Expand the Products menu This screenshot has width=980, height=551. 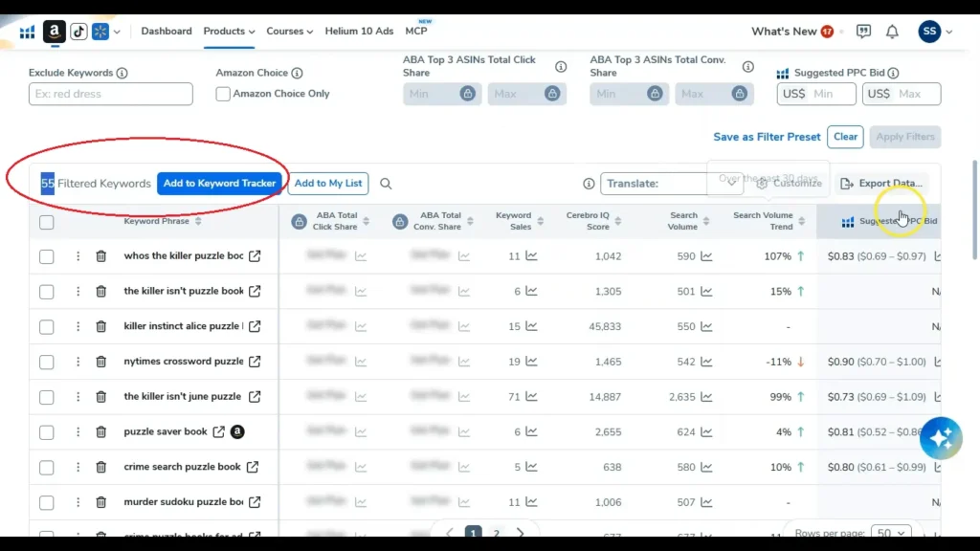click(229, 32)
